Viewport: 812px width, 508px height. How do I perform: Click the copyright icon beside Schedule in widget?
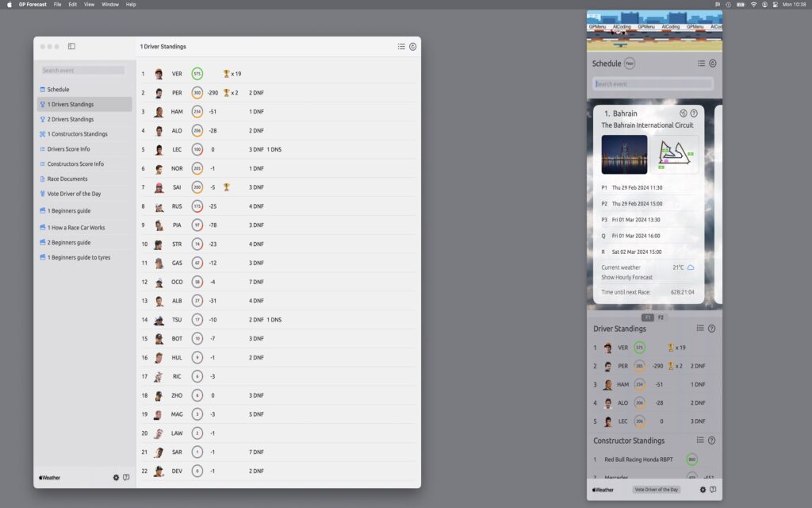point(713,63)
